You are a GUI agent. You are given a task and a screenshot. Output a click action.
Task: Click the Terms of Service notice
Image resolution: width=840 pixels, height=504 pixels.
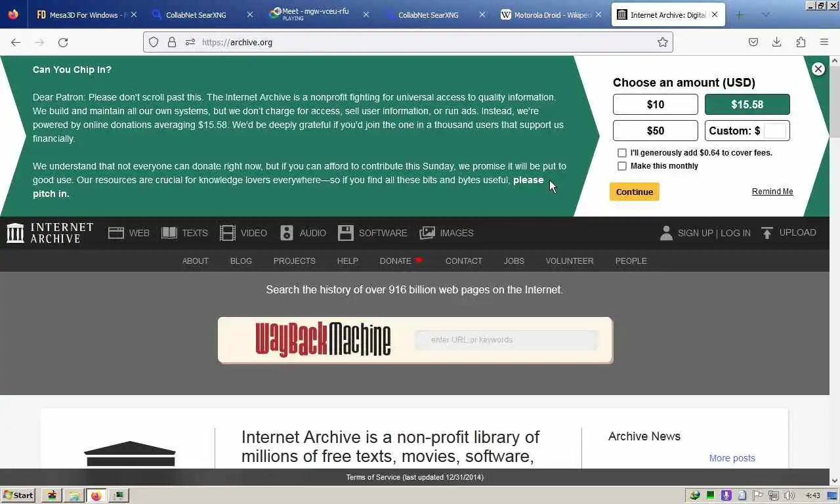pos(415,477)
